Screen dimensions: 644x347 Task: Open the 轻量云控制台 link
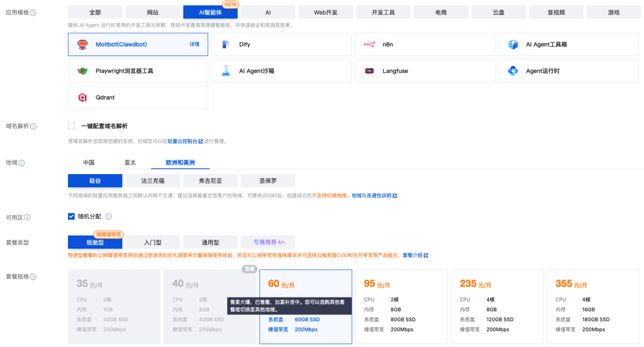click(182, 141)
